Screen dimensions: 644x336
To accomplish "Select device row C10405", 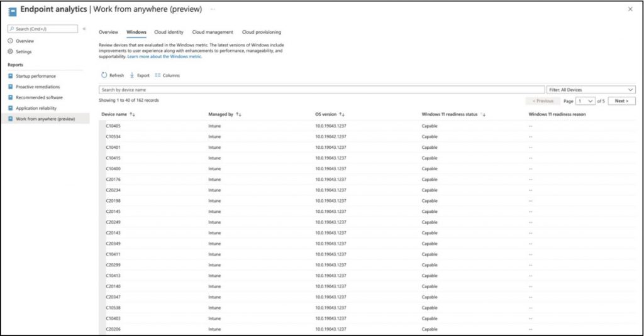I will click(367, 126).
